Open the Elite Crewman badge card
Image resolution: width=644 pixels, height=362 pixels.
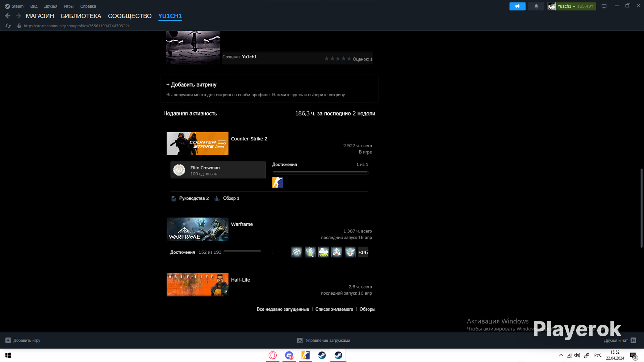coord(218,170)
